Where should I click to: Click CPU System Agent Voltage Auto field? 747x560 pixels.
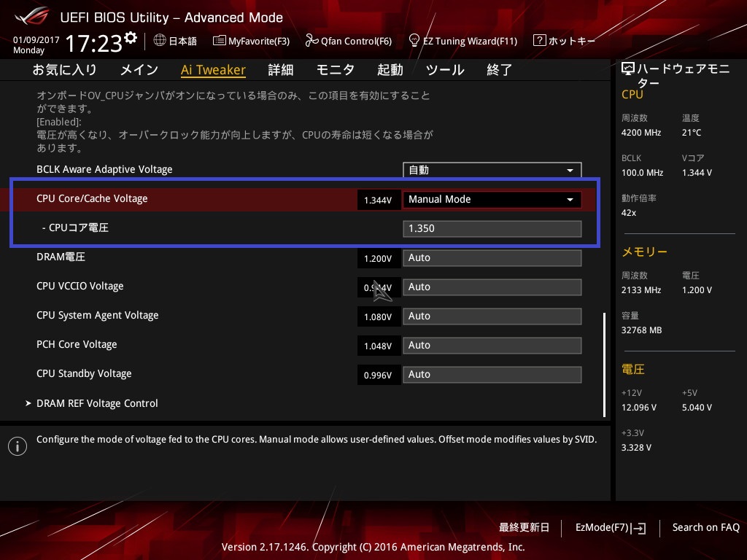pos(492,316)
